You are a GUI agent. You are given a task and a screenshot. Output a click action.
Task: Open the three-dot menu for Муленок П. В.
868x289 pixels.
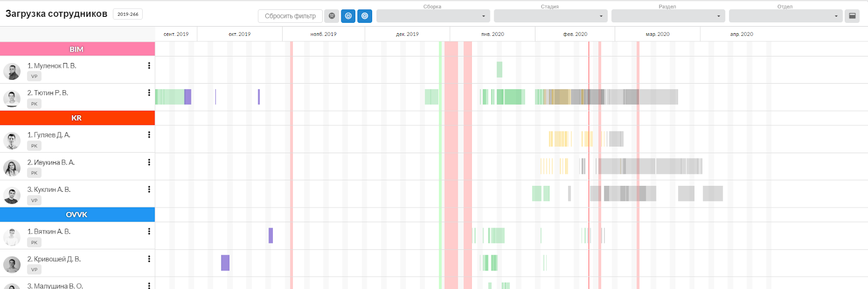click(149, 66)
